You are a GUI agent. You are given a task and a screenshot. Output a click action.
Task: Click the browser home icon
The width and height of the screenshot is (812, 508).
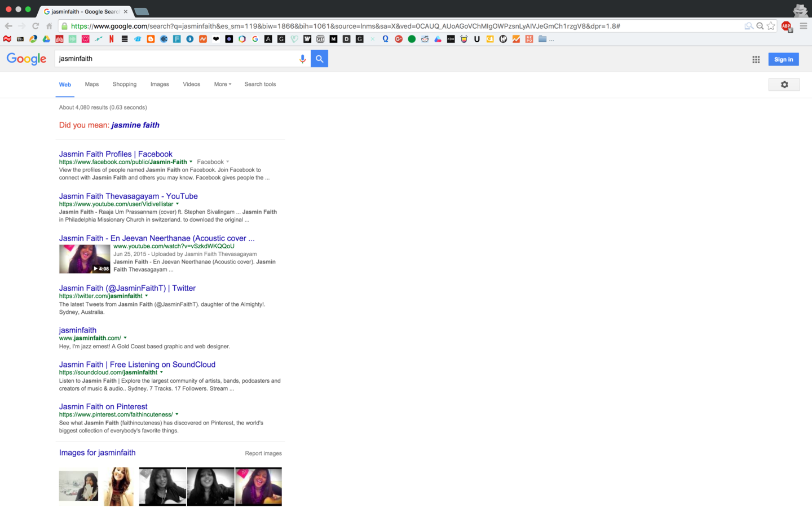pos(49,26)
